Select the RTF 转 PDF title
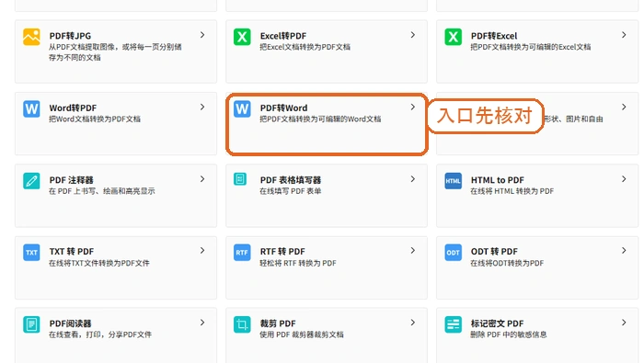644x363 pixels. (282, 252)
